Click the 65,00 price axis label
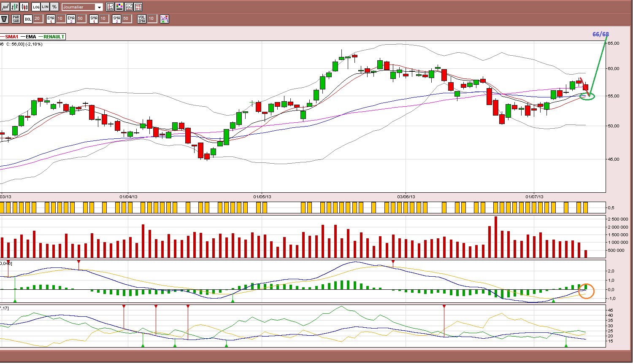Image resolution: width=633 pixels, height=364 pixels. (614, 43)
